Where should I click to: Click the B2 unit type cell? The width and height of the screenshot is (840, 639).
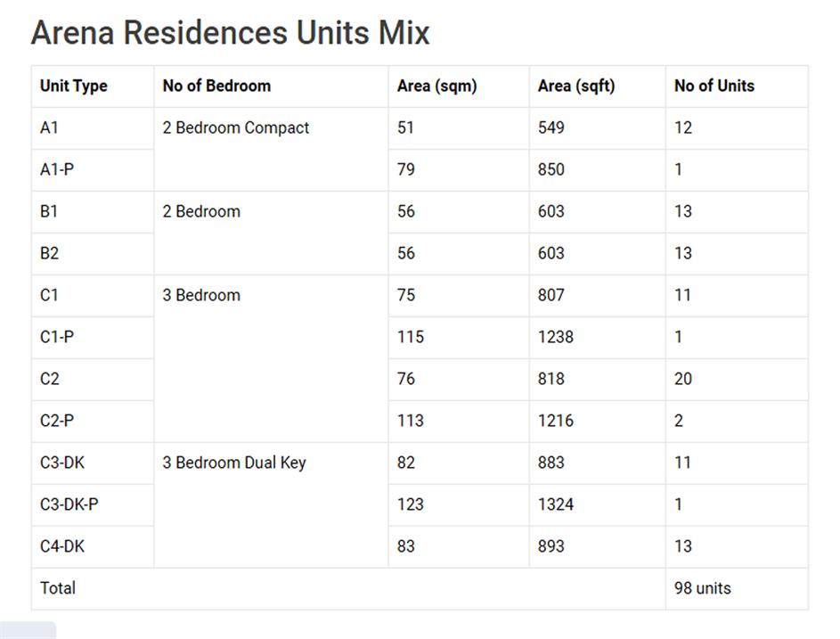point(50,253)
